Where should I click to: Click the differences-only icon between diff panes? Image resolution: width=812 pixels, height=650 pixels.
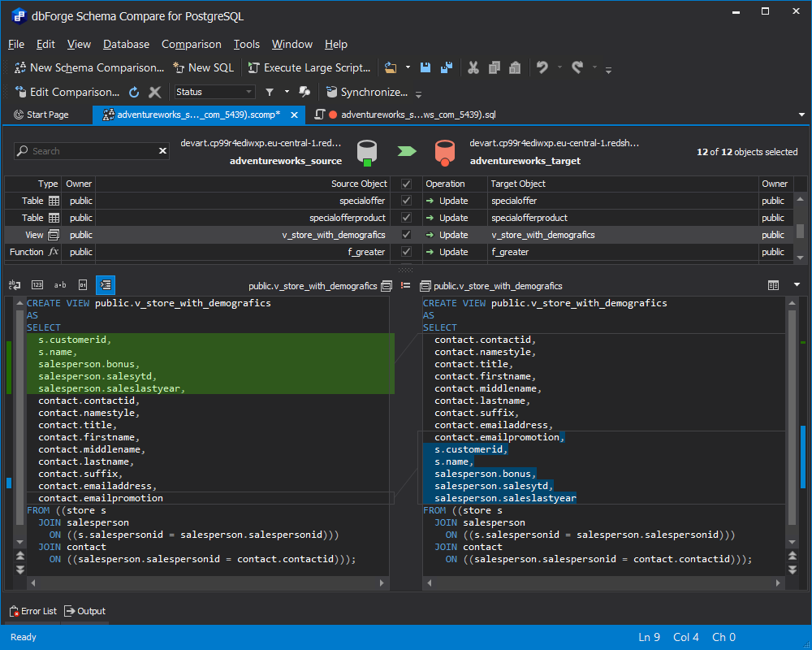coord(405,286)
